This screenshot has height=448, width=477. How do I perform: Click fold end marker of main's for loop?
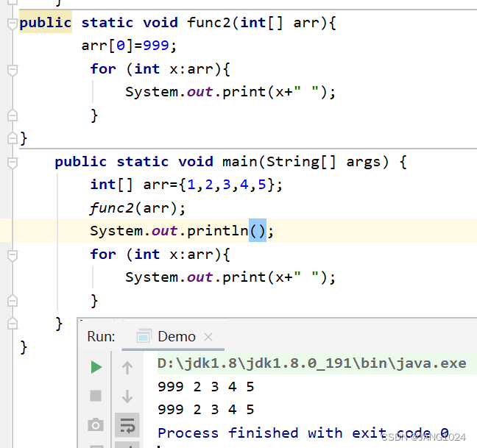pyautogui.click(x=13, y=301)
